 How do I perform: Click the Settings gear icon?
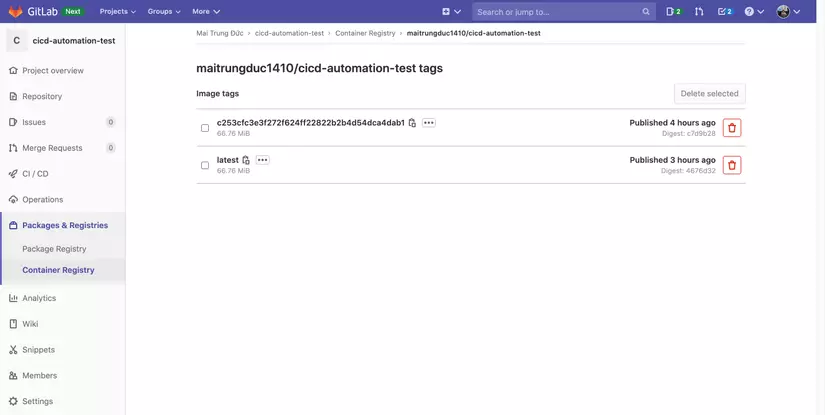(x=13, y=401)
